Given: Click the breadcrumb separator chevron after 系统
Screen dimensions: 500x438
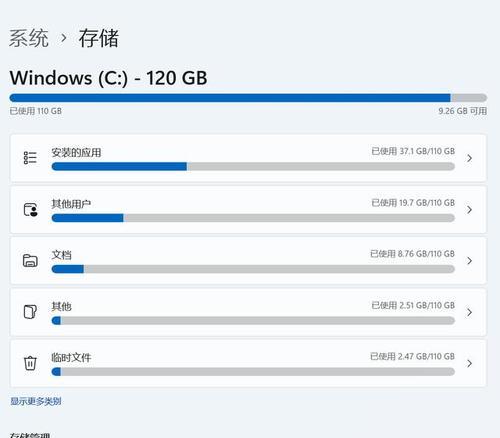Looking at the screenshot, I should pos(64,38).
